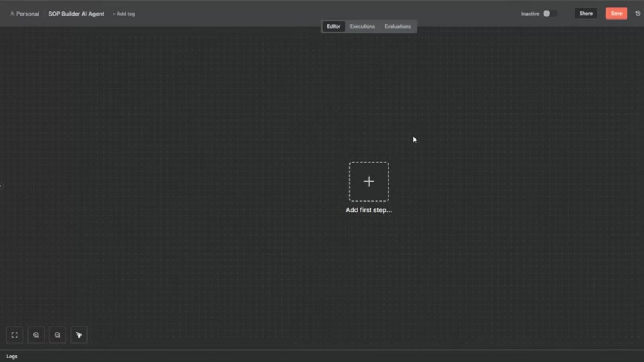Switch to the Evaluations tab
The width and height of the screenshot is (644, 362).
coord(398,26)
